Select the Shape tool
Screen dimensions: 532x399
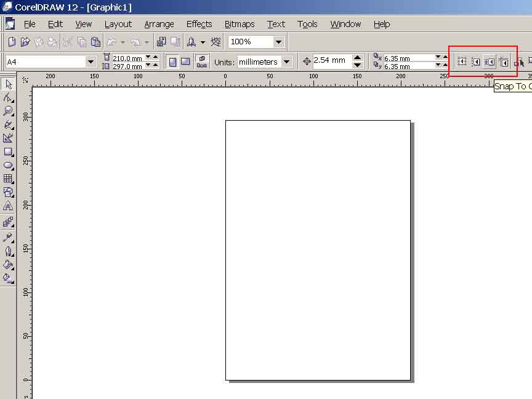tap(8, 98)
